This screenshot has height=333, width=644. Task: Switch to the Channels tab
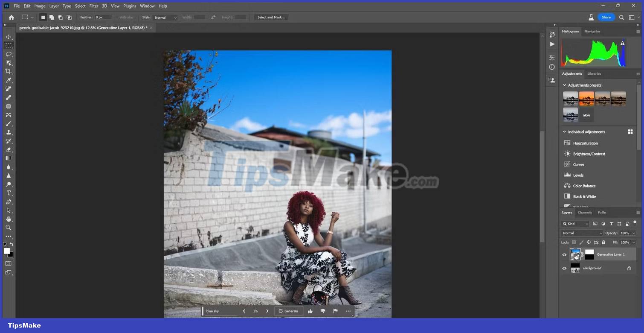point(584,212)
